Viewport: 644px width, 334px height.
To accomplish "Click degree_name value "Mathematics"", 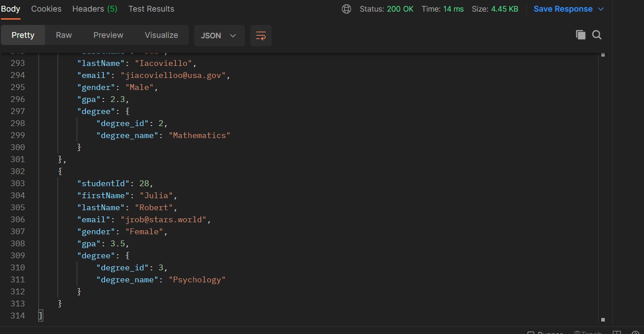I will pos(200,135).
